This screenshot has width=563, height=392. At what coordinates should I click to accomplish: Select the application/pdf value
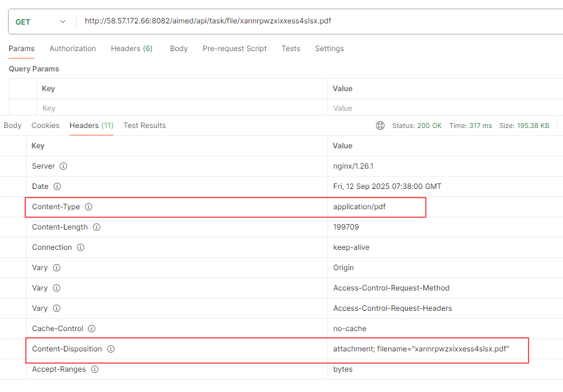tap(359, 207)
